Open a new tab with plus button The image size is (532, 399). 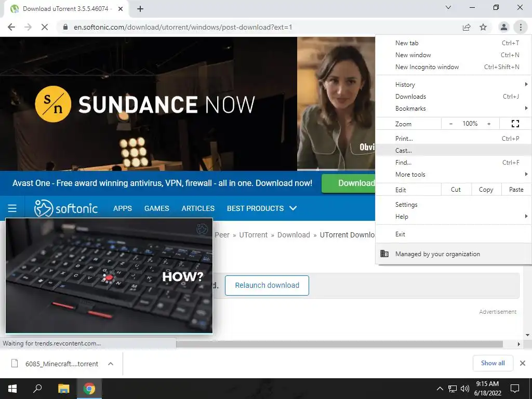140,9
